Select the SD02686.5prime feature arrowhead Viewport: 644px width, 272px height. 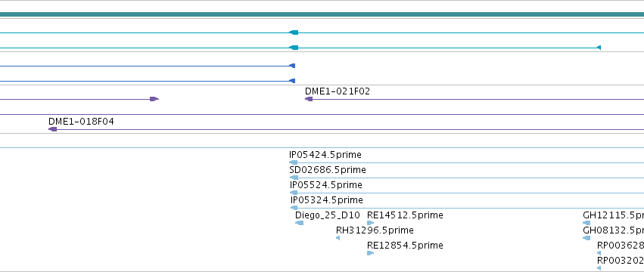(x=294, y=178)
